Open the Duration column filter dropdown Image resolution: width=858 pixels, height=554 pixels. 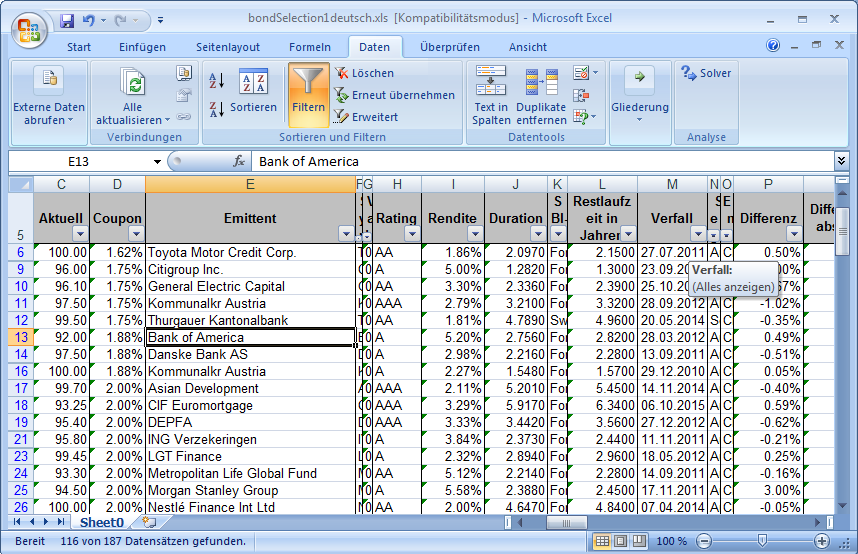539,234
